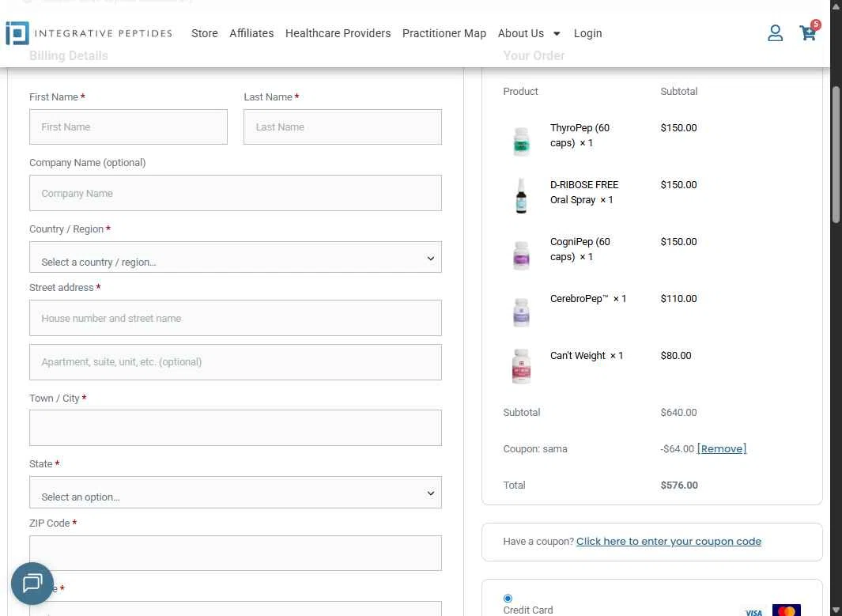The image size is (842, 616).
Task: Click the $576.00 total amount
Action: pos(679,485)
